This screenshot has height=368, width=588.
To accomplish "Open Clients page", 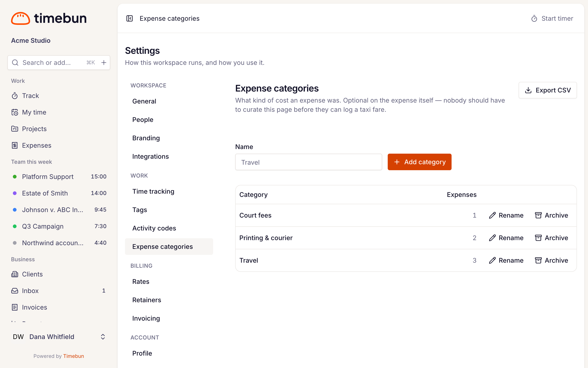I will pyautogui.click(x=59, y=274).
